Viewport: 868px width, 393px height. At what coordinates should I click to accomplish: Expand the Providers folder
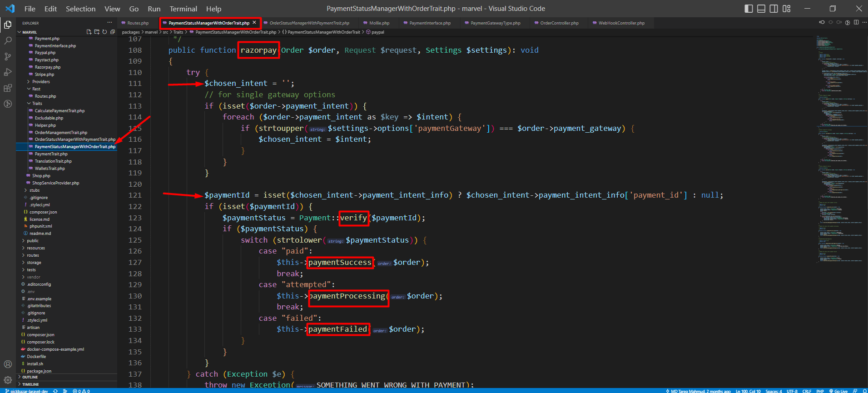tap(41, 82)
